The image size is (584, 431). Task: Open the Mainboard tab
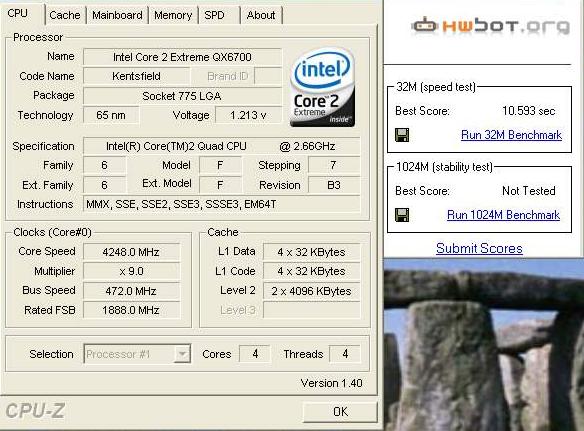pos(117,15)
